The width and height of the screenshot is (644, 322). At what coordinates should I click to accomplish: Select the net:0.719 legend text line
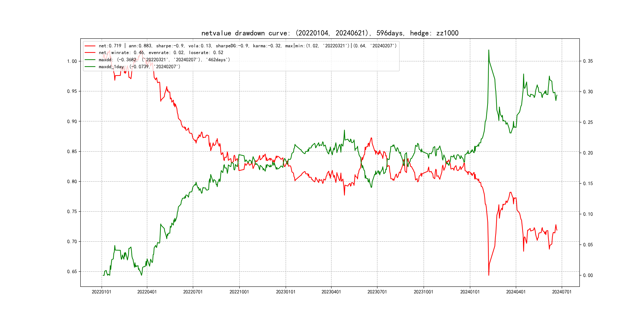click(x=247, y=46)
